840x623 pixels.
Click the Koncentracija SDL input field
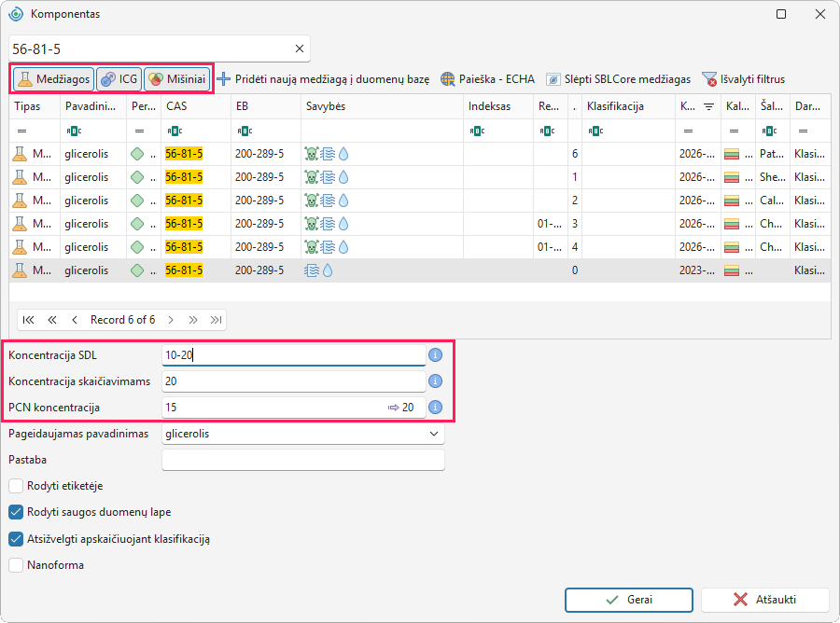click(x=294, y=354)
